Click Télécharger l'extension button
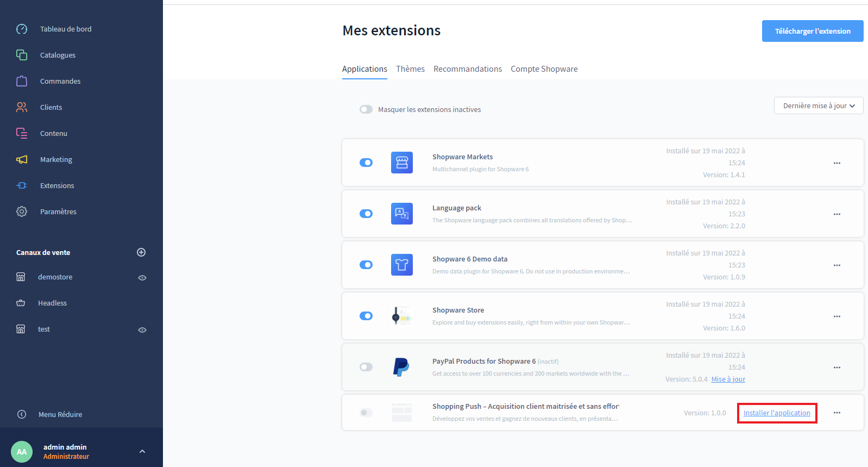Viewport: 868px width, 467px height. pos(813,31)
